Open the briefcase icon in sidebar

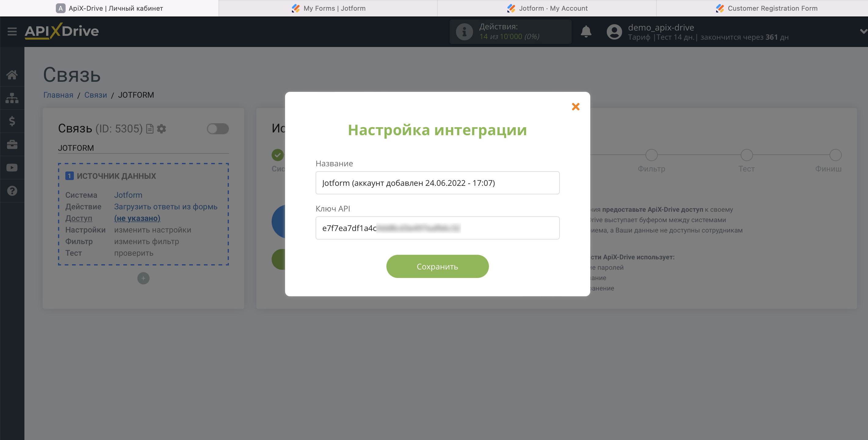12,145
